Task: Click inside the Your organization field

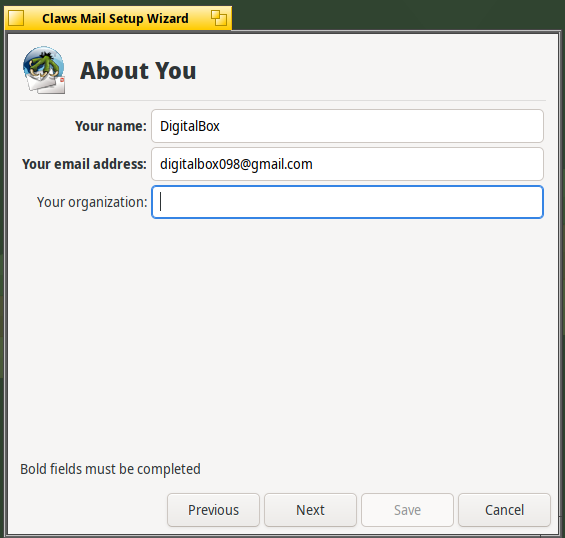Action: (347, 202)
